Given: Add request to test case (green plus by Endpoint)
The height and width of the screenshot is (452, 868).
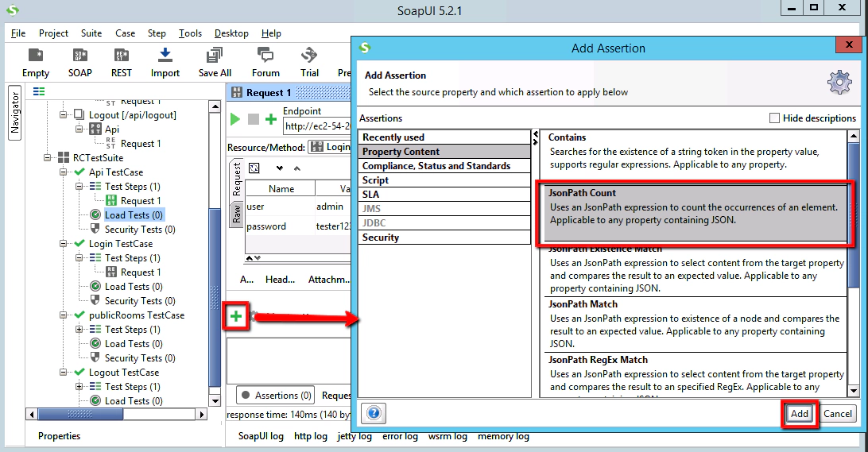Looking at the screenshot, I should pos(271,119).
